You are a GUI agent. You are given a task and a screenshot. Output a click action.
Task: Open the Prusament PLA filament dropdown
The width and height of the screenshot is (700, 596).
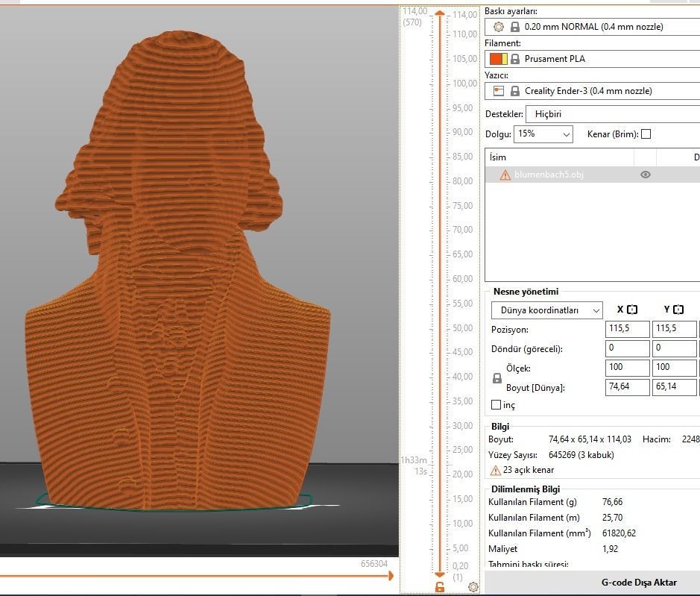click(593, 58)
